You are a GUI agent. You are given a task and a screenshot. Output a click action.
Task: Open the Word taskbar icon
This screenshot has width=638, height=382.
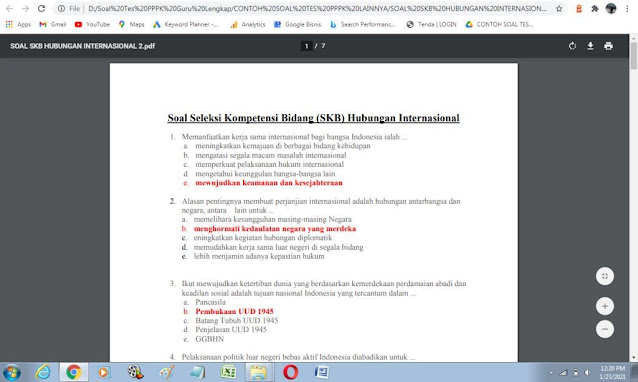(321, 372)
